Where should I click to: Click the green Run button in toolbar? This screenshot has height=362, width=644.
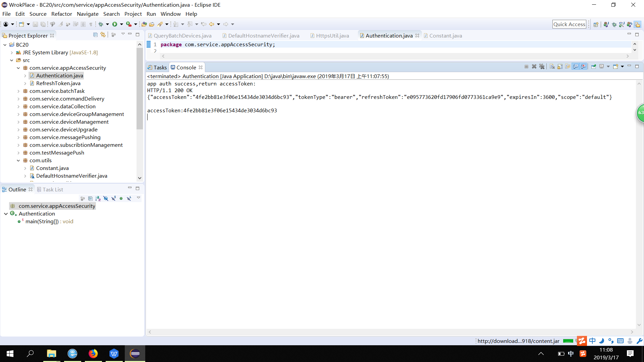pyautogui.click(x=115, y=24)
